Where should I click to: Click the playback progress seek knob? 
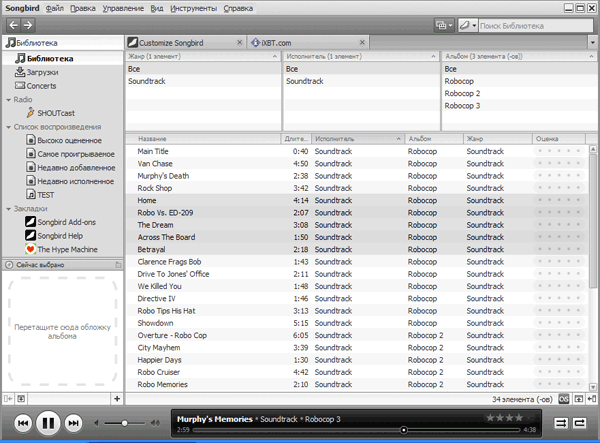[x=403, y=430]
